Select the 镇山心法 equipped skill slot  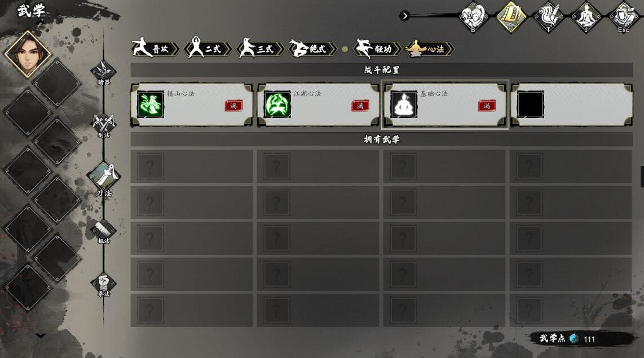click(x=192, y=105)
